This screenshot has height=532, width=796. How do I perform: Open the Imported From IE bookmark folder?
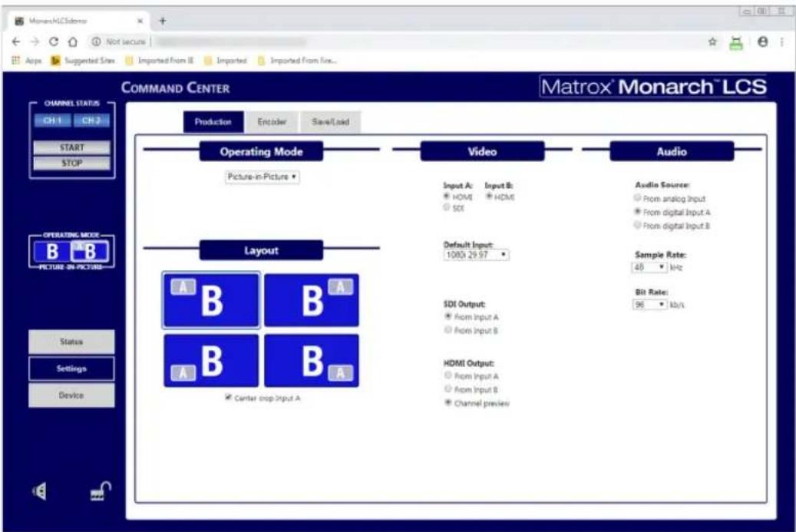(x=160, y=61)
